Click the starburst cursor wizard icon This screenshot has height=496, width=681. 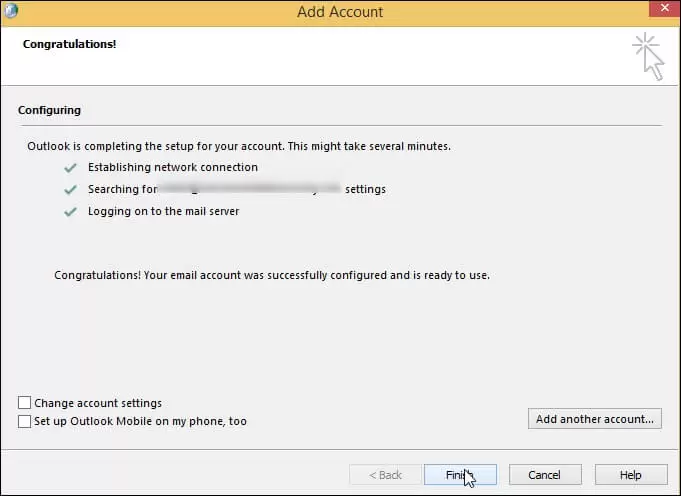click(648, 56)
